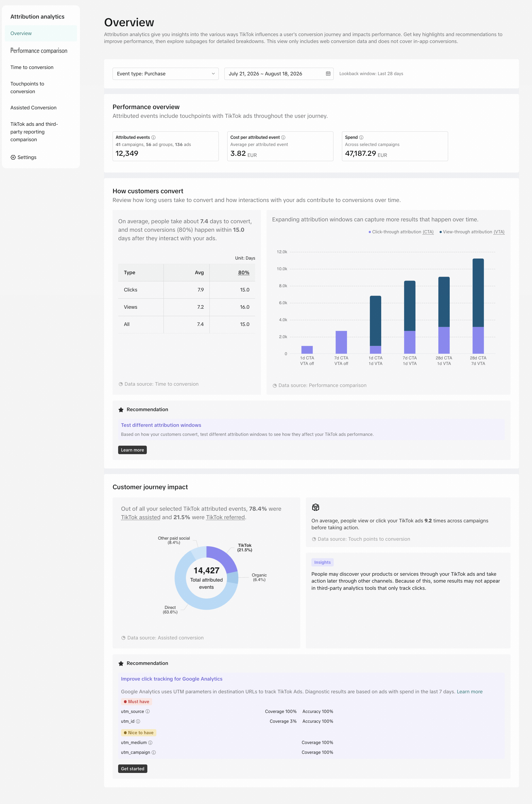
Task: Toggle View-through attribution (VTA) legend item
Action: 472,232
